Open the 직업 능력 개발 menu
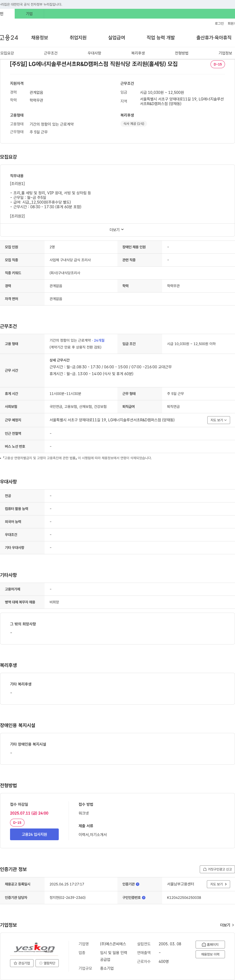The height and width of the screenshot is (980, 235). pos(161,38)
